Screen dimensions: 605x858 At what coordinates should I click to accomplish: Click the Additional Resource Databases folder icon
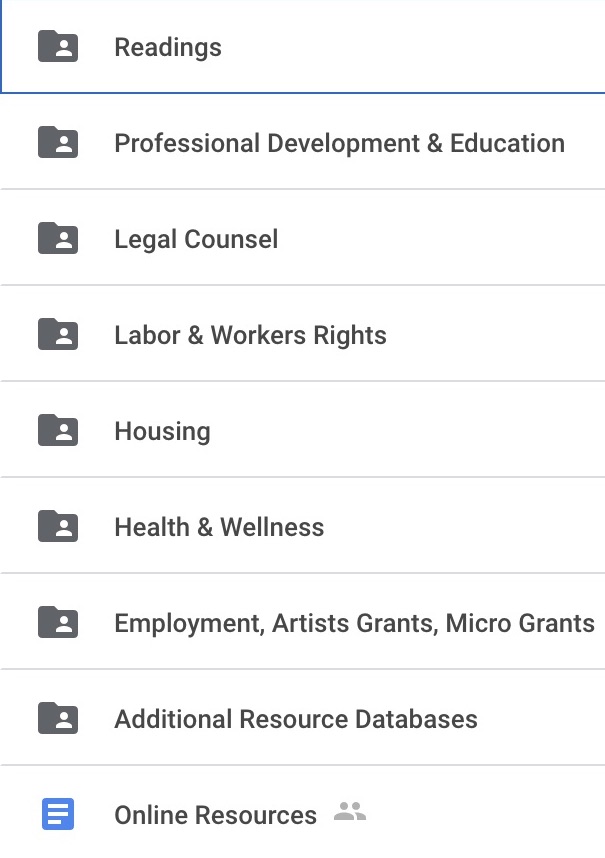(x=58, y=718)
